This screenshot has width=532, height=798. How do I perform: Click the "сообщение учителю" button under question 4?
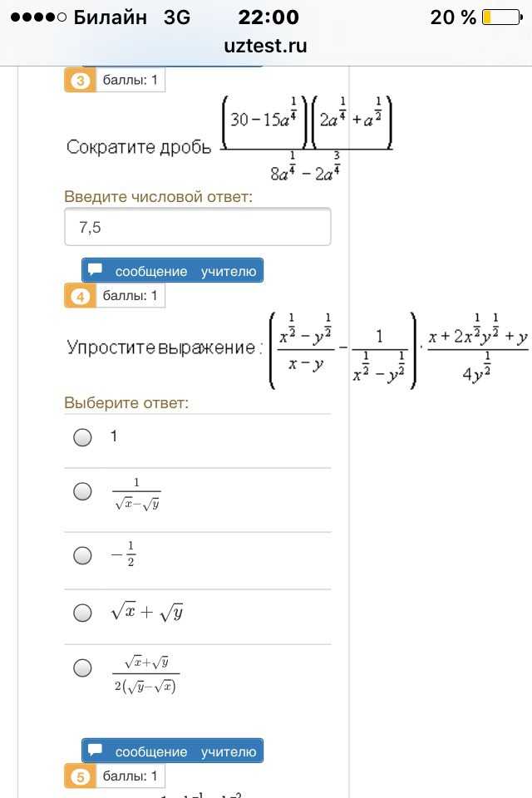[x=173, y=751]
